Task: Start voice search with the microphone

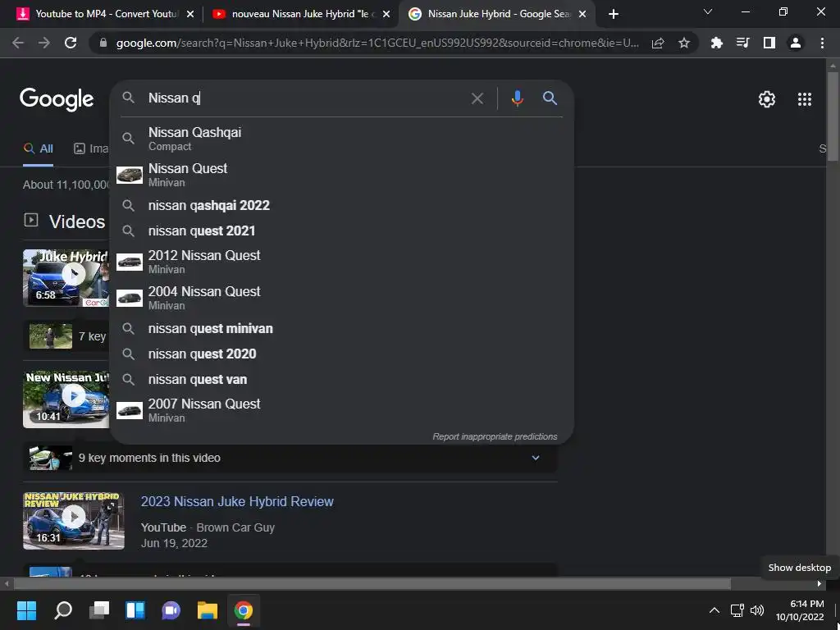Action: 517,98
